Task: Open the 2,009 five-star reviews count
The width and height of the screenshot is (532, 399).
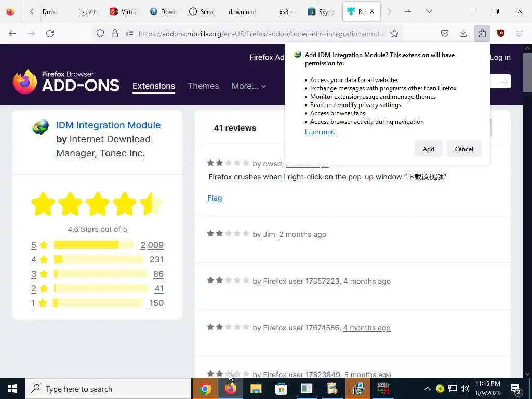Action: click(152, 245)
